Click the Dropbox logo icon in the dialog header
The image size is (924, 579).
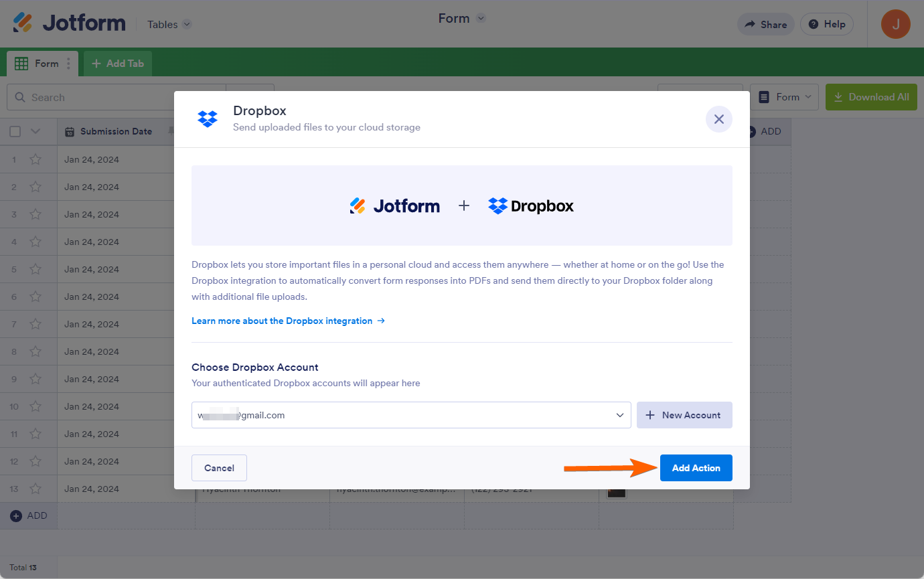click(208, 118)
